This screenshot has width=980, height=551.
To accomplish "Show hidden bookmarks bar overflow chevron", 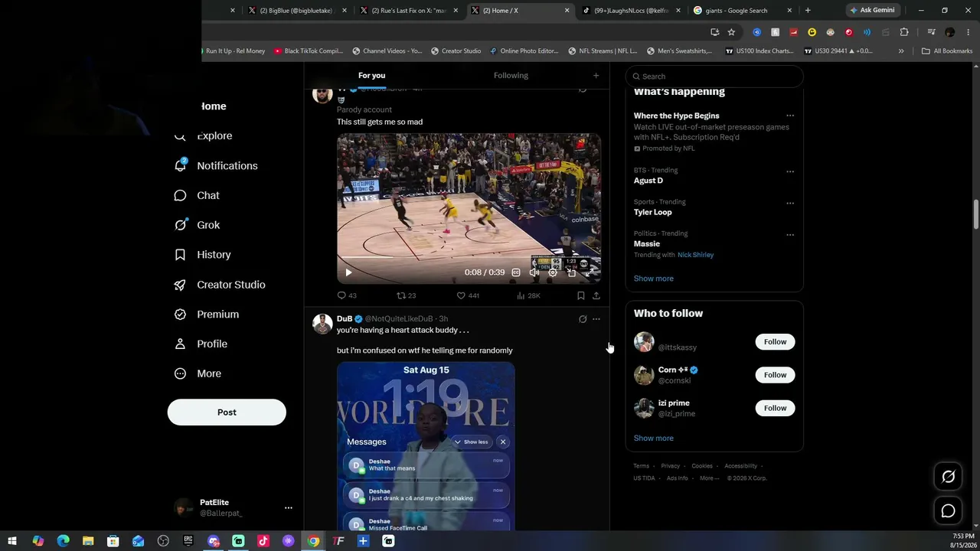I will point(901,51).
